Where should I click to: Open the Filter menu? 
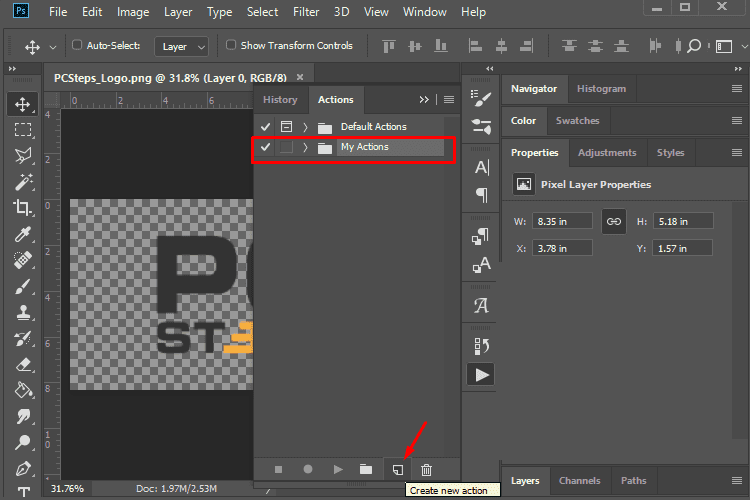click(306, 12)
